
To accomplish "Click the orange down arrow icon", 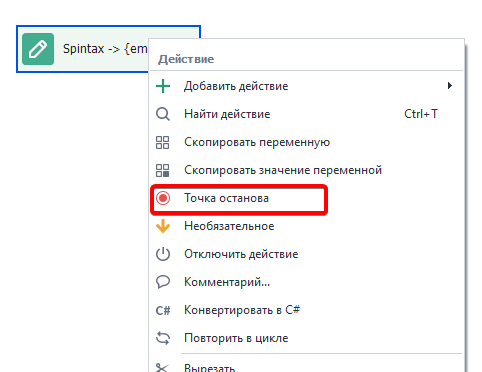I will pyautogui.click(x=163, y=226).
